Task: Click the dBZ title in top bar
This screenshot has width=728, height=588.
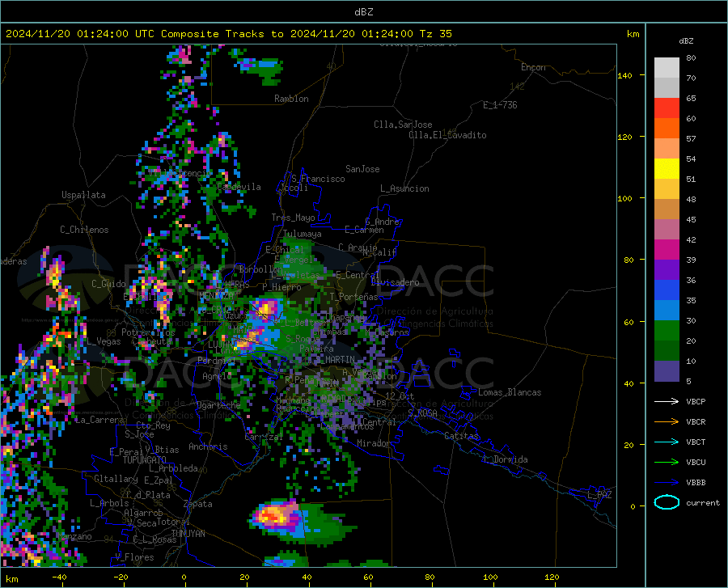Action: click(363, 12)
